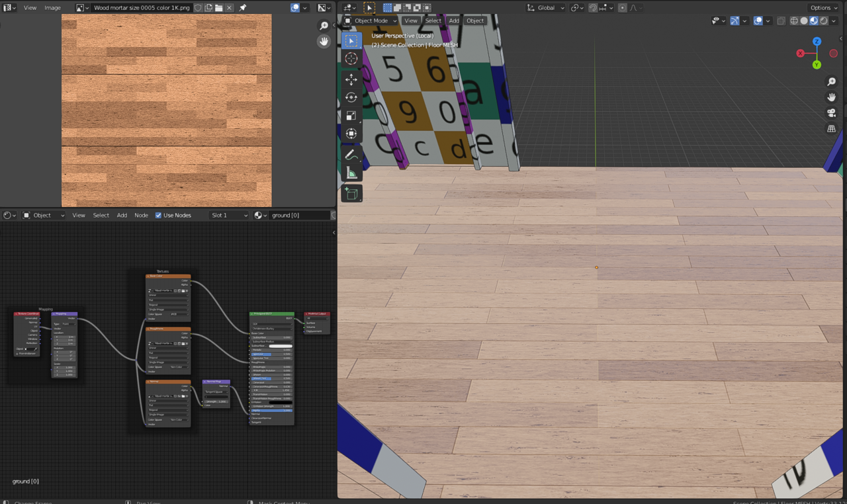Open the Global transform orientation dropdown
Viewport: 847px width, 504px height.
coord(546,8)
